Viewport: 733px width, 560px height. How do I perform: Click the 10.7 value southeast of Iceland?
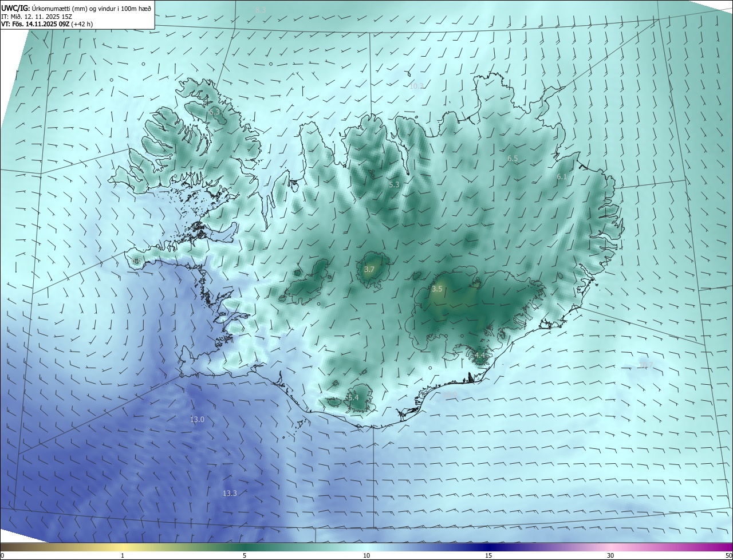646,365
